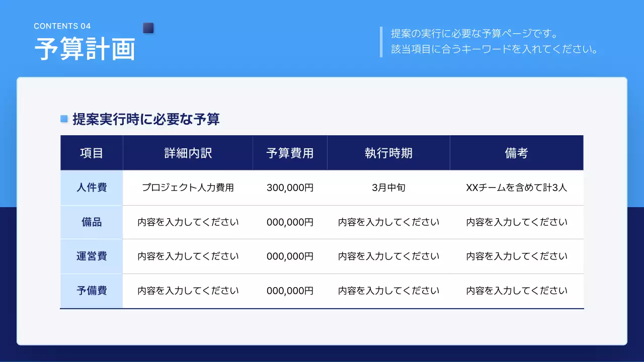Click the プロジェクト人力費用 cell
644x362 pixels.
click(x=188, y=188)
